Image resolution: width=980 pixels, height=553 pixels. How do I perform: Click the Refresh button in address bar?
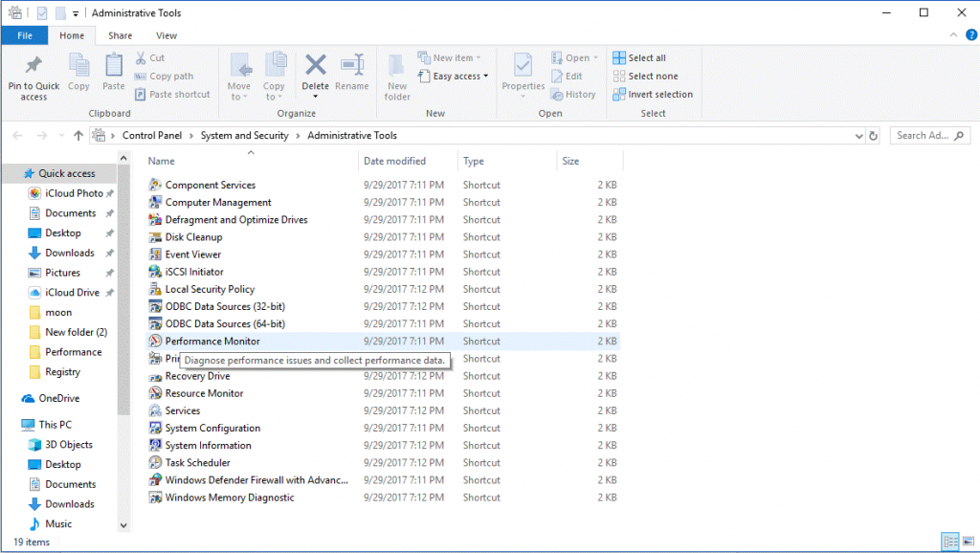(x=873, y=136)
